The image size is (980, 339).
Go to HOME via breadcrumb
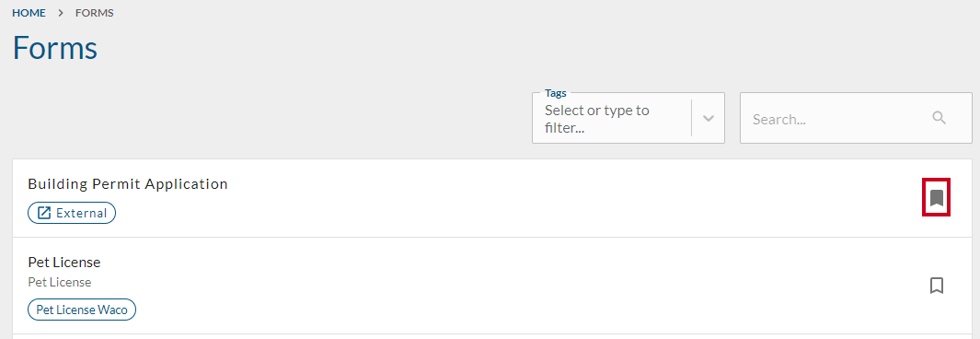(x=29, y=13)
